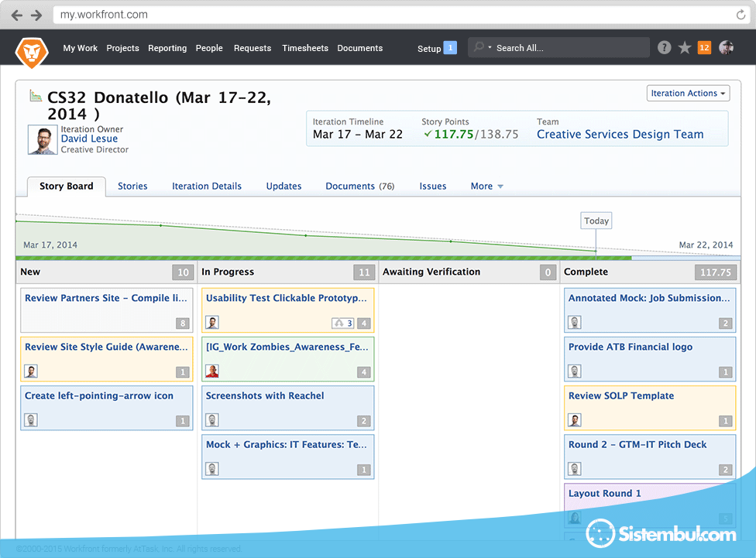The width and height of the screenshot is (756, 558).
Task: Open Usability Test Clickable Prototype story
Action: [287, 298]
